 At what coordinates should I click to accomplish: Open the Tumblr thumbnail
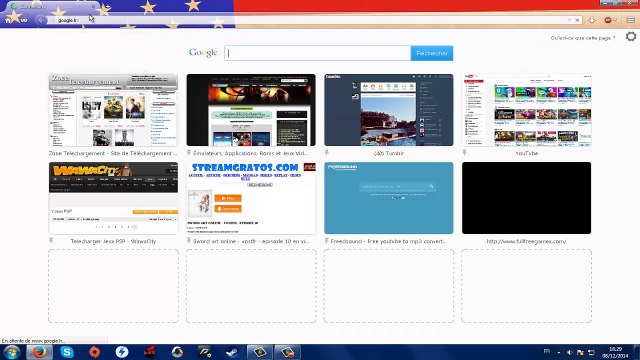pyautogui.click(x=389, y=110)
